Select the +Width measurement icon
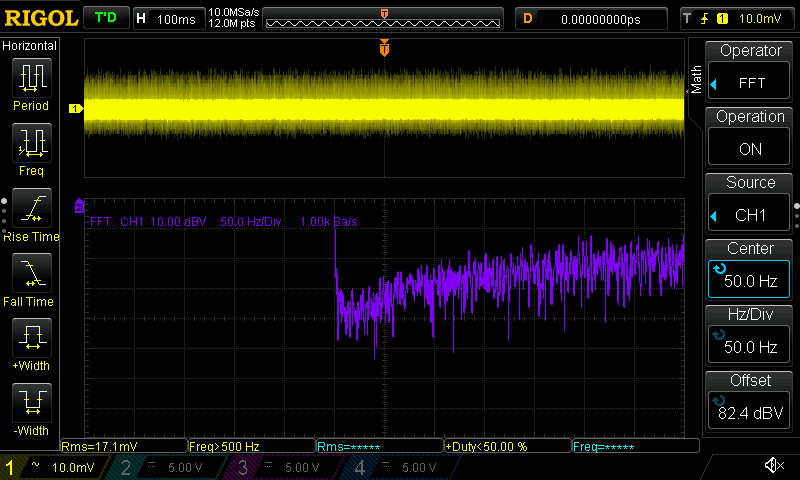The width and height of the screenshot is (800, 480). [30, 338]
